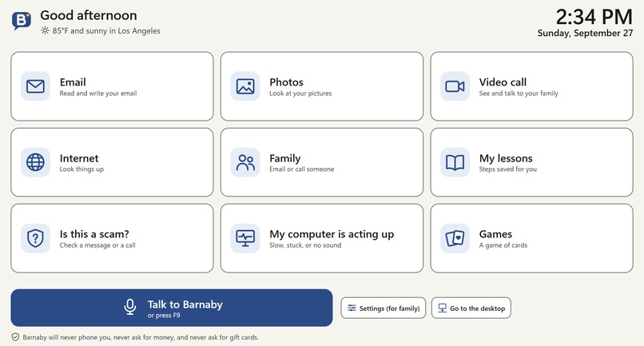This screenshot has width=644, height=346.
Task: Open the Photos title
Action: 286,82
